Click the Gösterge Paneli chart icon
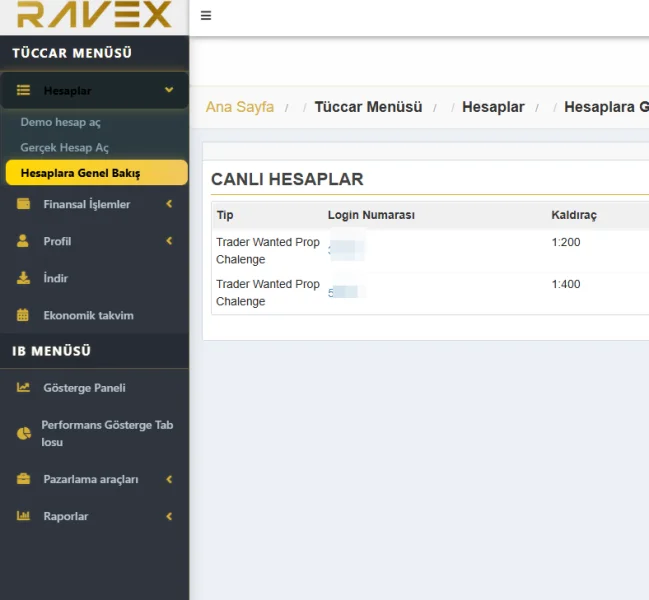The height and width of the screenshot is (600, 649). click(x=23, y=387)
